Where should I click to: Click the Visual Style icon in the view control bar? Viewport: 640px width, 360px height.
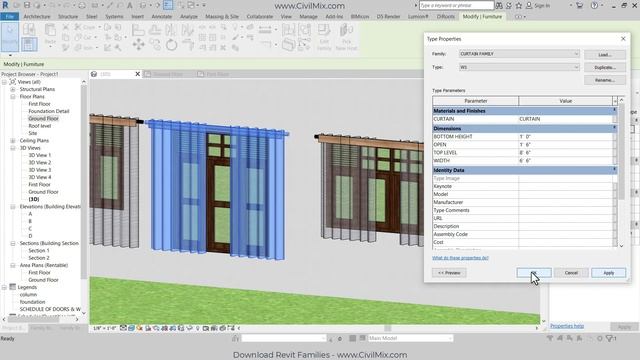coord(131,328)
